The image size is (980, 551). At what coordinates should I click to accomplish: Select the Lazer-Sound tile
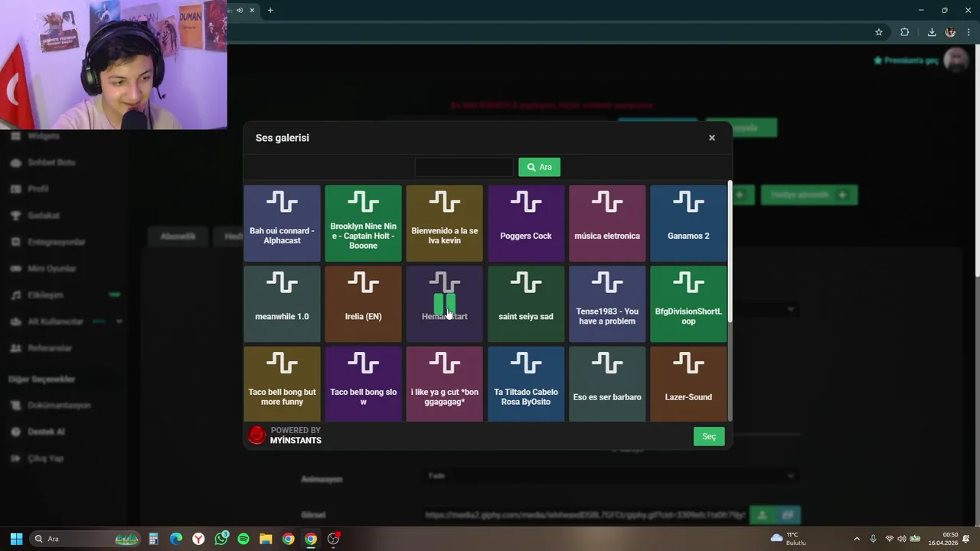[x=688, y=384]
